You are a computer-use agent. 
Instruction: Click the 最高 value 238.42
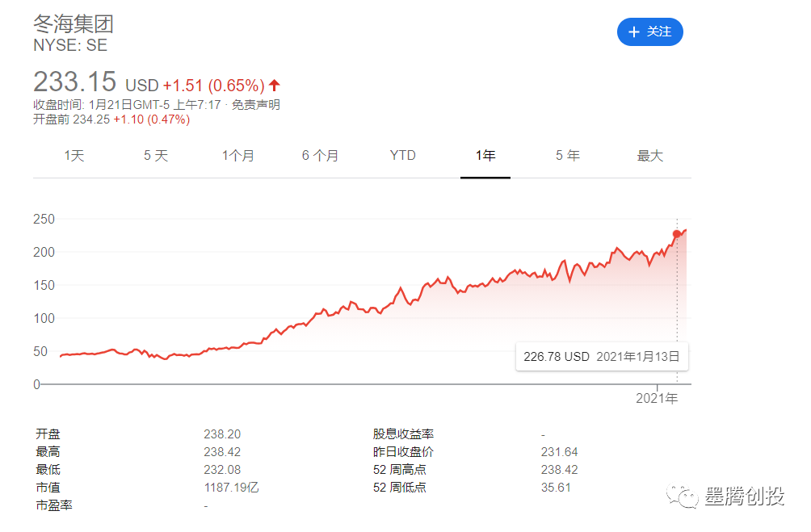click(222, 452)
